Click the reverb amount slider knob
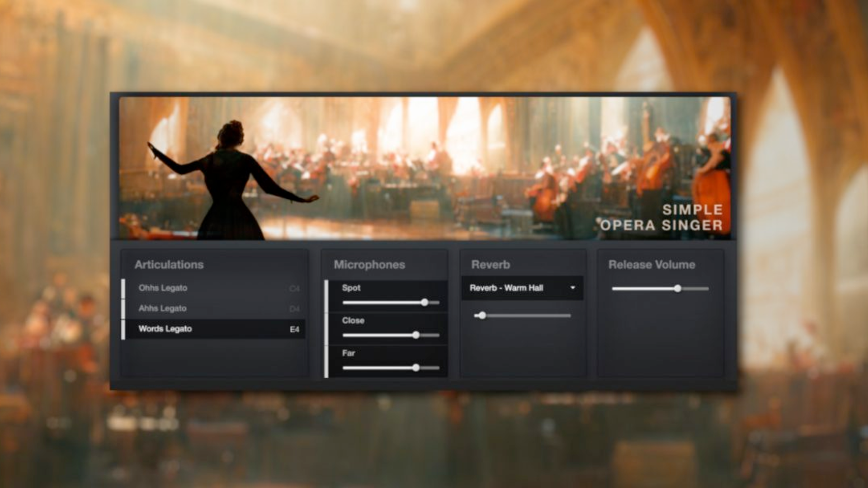The height and width of the screenshot is (488, 868). pyautogui.click(x=482, y=315)
